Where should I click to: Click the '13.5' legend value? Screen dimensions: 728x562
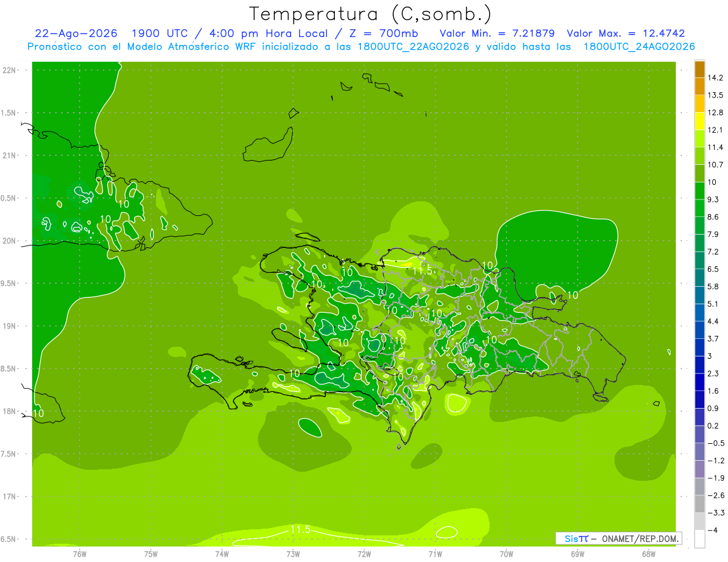coord(715,95)
